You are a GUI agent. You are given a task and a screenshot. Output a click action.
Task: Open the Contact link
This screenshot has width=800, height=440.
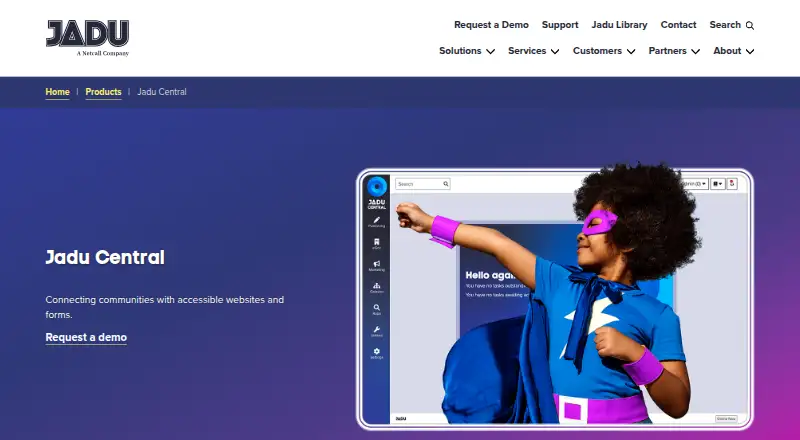[x=678, y=25]
